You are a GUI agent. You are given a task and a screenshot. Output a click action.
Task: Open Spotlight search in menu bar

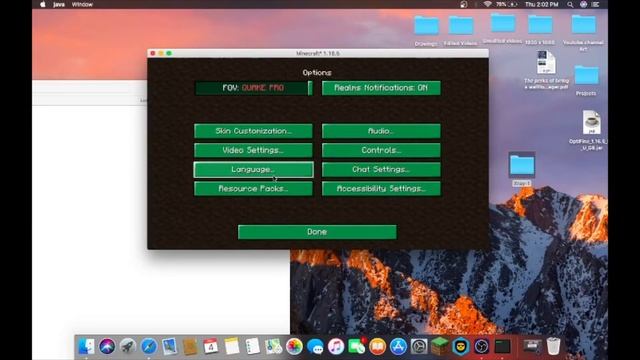click(570, 4)
